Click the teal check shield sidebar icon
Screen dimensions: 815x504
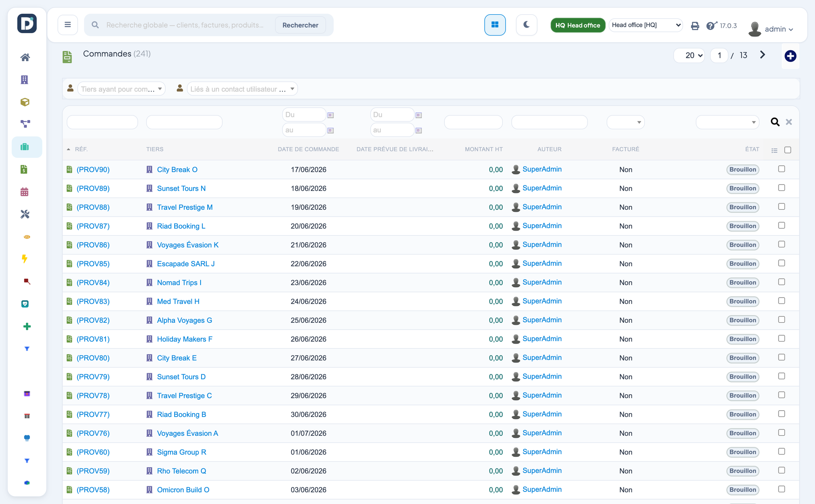pyautogui.click(x=25, y=304)
